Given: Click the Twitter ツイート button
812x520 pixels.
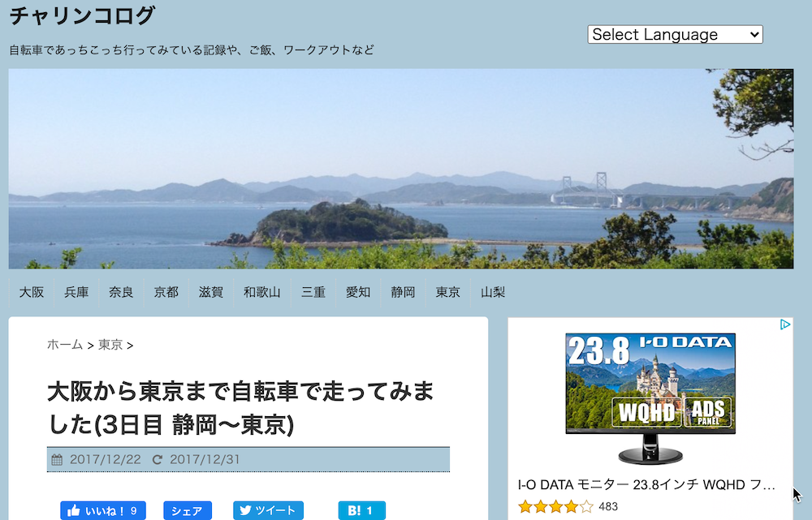Looking at the screenshot, I should pos(268,511).
